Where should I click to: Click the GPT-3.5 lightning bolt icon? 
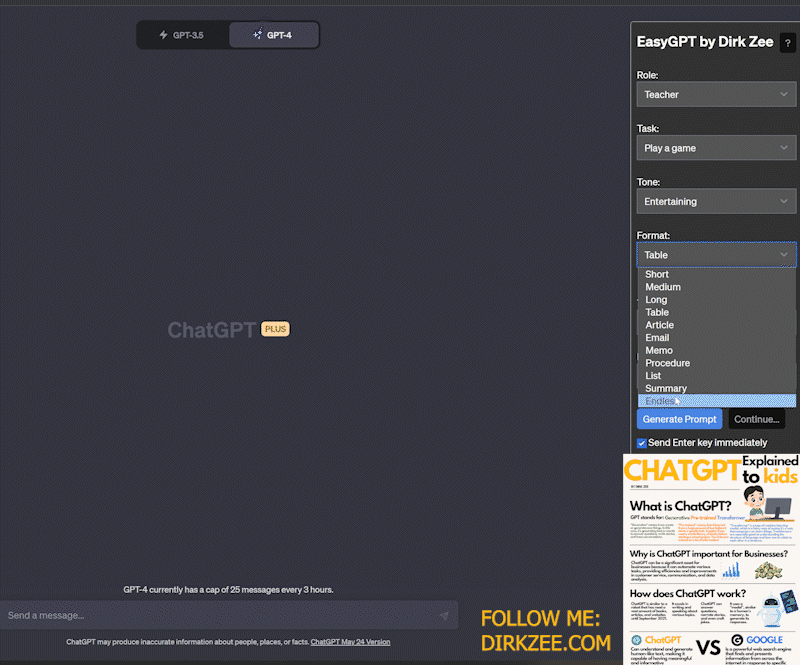163,35
